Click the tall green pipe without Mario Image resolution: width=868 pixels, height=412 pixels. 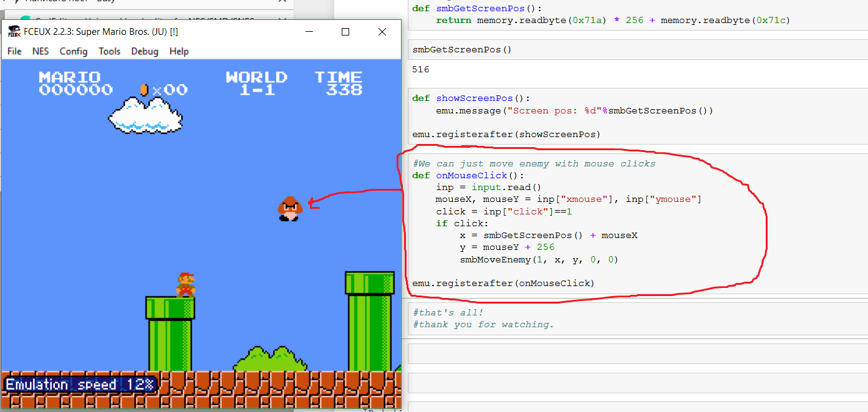pyautogui.click(x=369, y=321)
